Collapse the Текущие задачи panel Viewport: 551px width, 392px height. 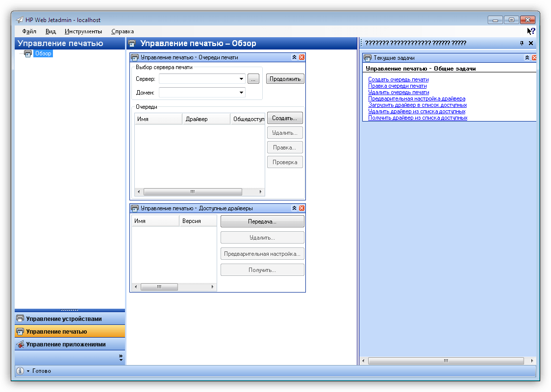coord(527,58)
